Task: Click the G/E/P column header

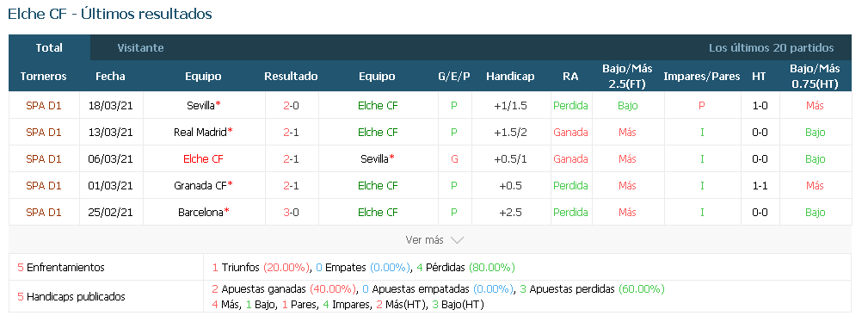Action: [454, 77]
